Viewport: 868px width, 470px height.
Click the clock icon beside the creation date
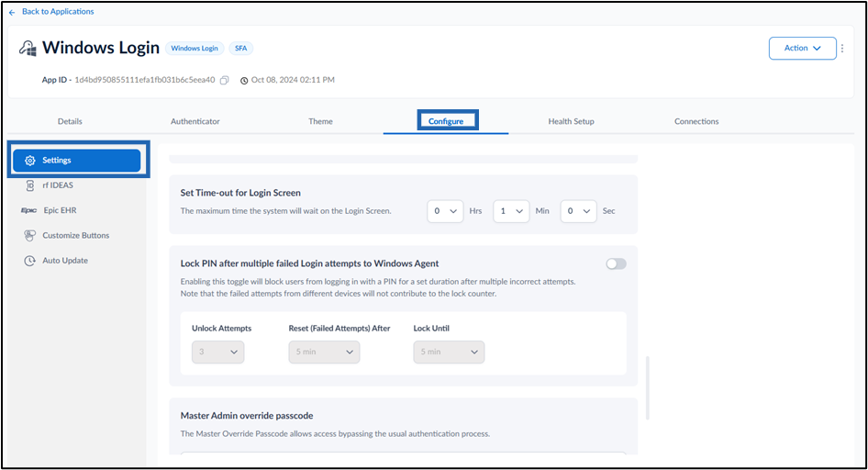pos(244,80)
